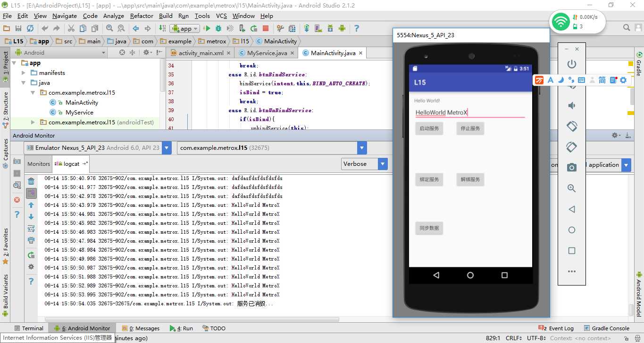Click the logcat Print icon

tap(31, 240)
